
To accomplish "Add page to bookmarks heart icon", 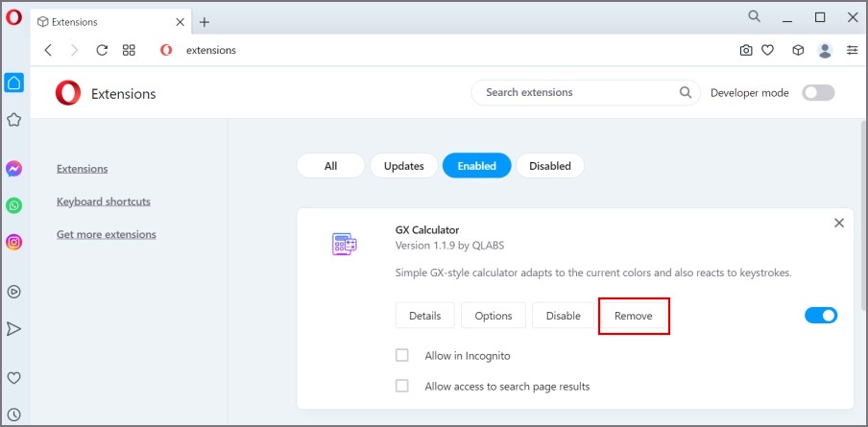I will [767, 50].
